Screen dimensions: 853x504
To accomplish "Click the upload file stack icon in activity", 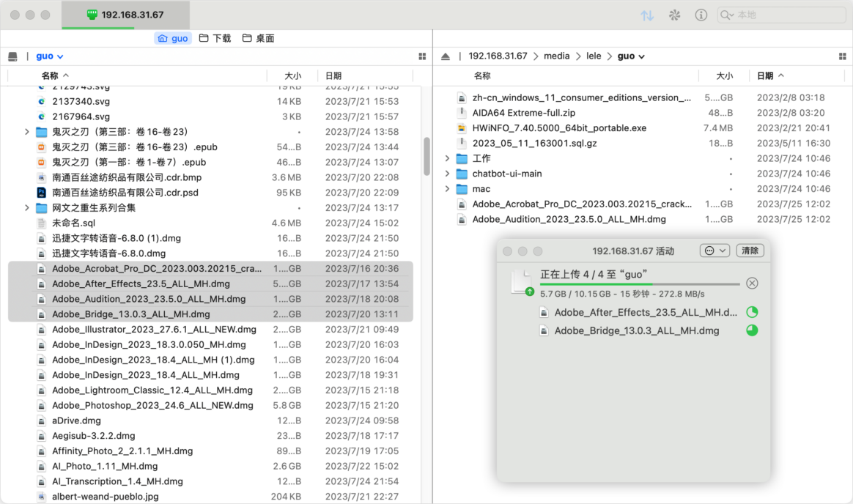I will tap(522, 283).
